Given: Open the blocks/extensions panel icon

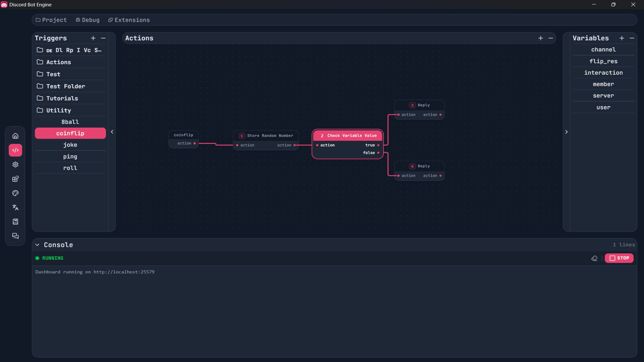Looking at the screenshot, I should click(15, 179).
